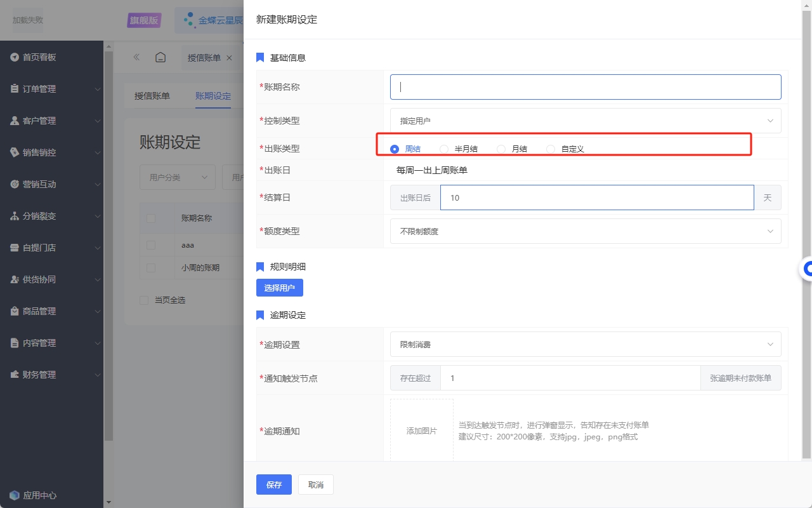Select the 自定义 radio option

[551, 149]
